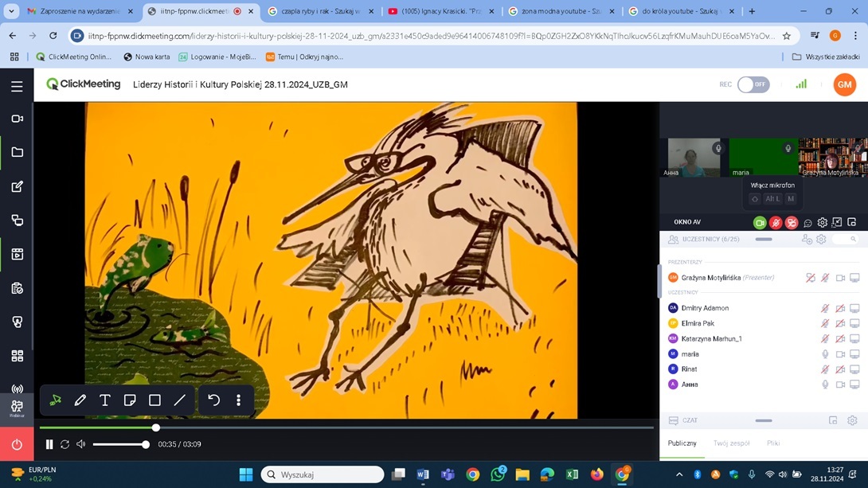Undo the last drawing action
868x488 pixels.
coord(213,400)
